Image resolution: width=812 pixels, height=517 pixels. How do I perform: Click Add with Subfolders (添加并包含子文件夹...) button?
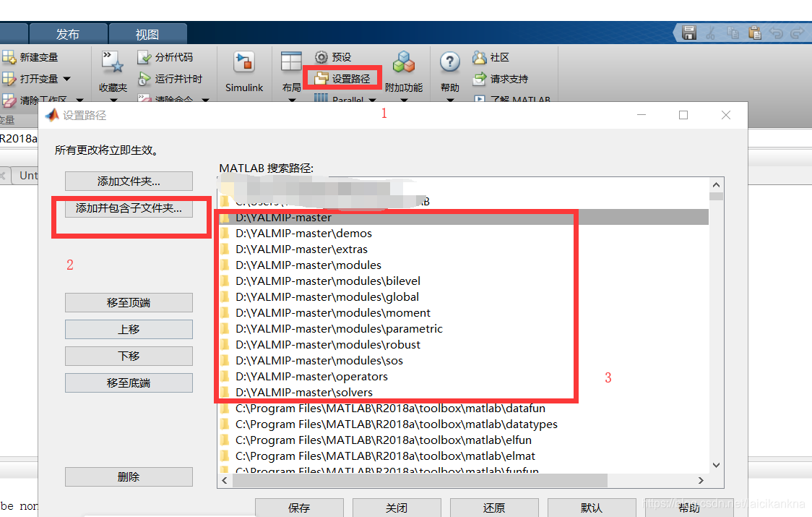pos(129,208)
